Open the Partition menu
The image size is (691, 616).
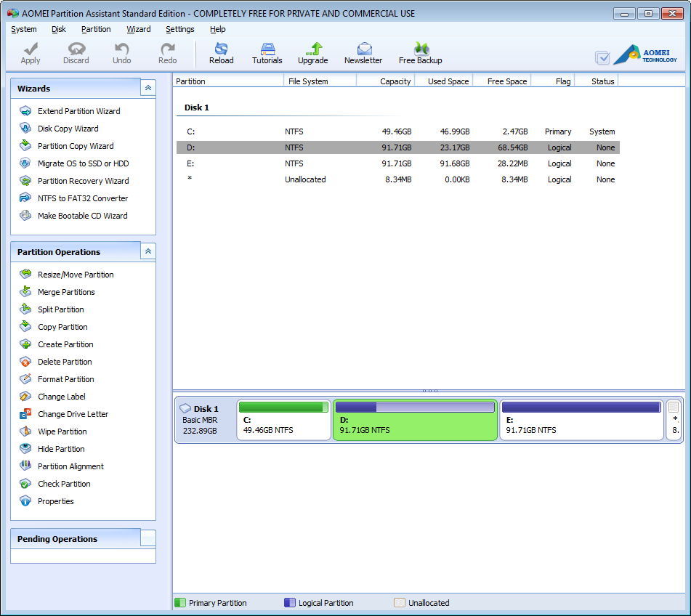coord(96,29)
